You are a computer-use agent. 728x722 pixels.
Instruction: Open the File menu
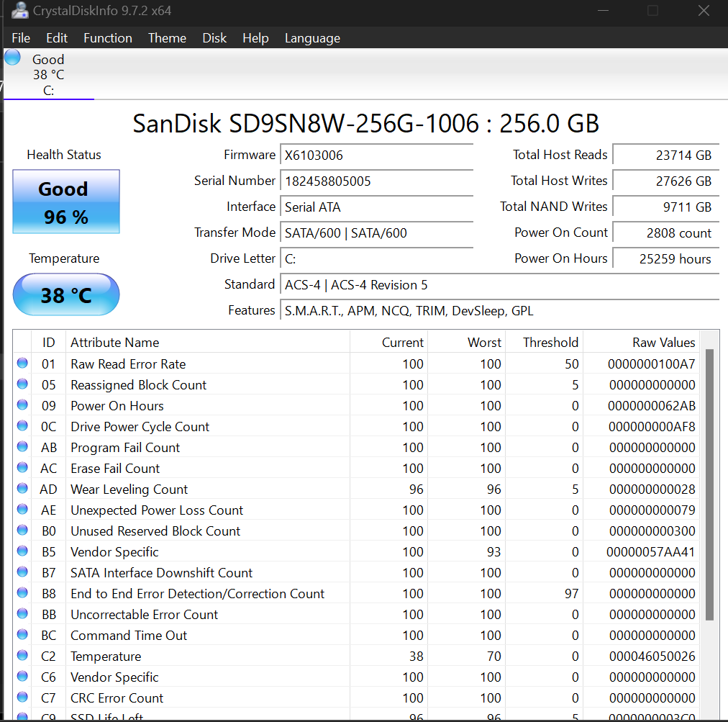[x=21, y=38]
